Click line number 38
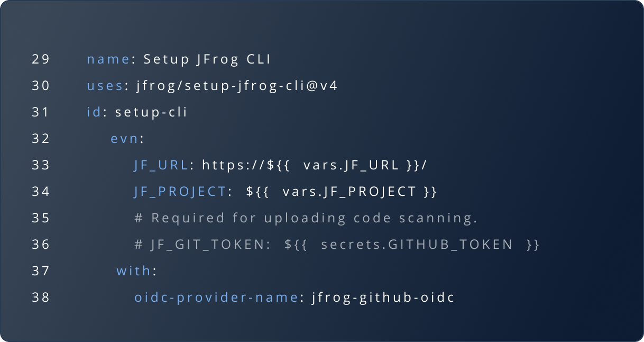This screenshot has height=342, width=644. coord(40,298)
